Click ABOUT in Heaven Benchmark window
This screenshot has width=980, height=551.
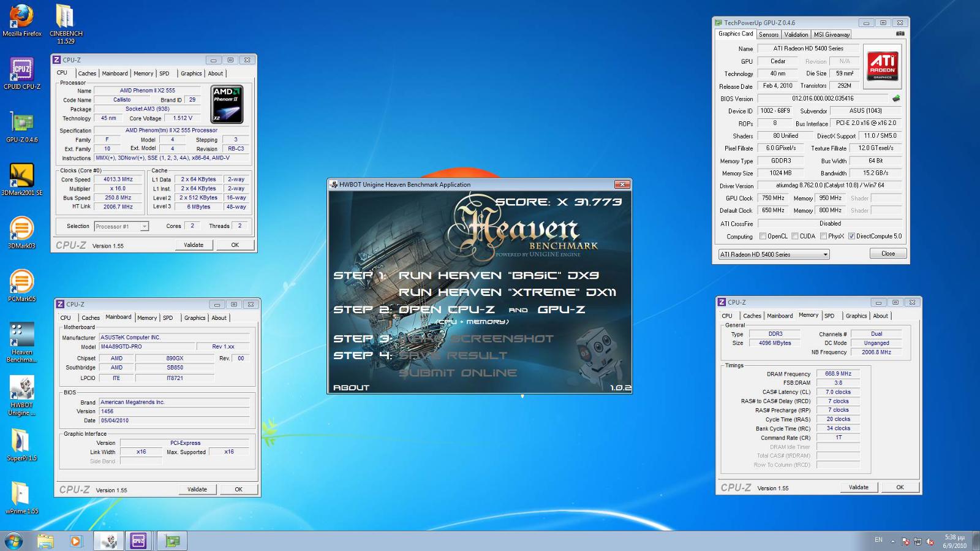tap(351, 387)
